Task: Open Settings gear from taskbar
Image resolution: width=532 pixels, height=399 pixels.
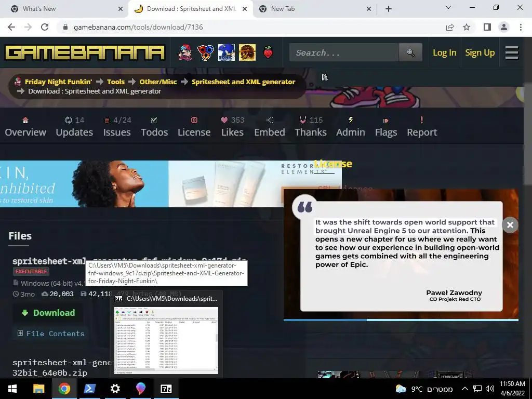Action: (x=115, y=389)
